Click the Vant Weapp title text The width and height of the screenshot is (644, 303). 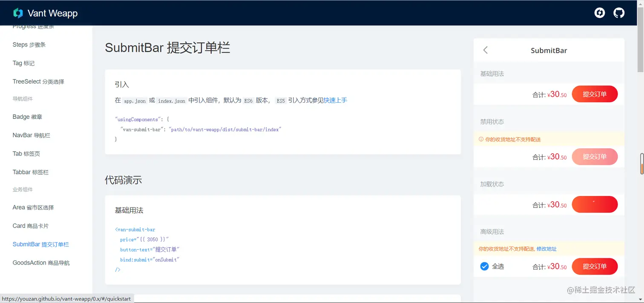[52, 13]
